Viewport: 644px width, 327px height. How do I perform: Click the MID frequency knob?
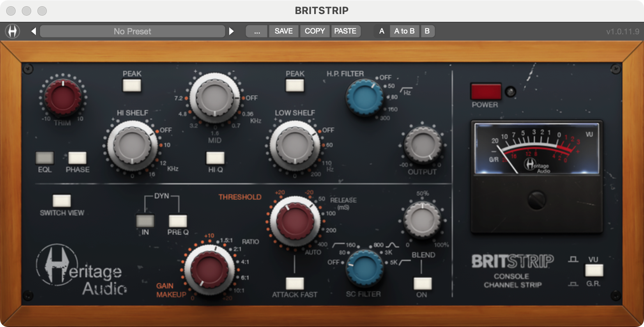pyautogui.click(x=215, y=98)
